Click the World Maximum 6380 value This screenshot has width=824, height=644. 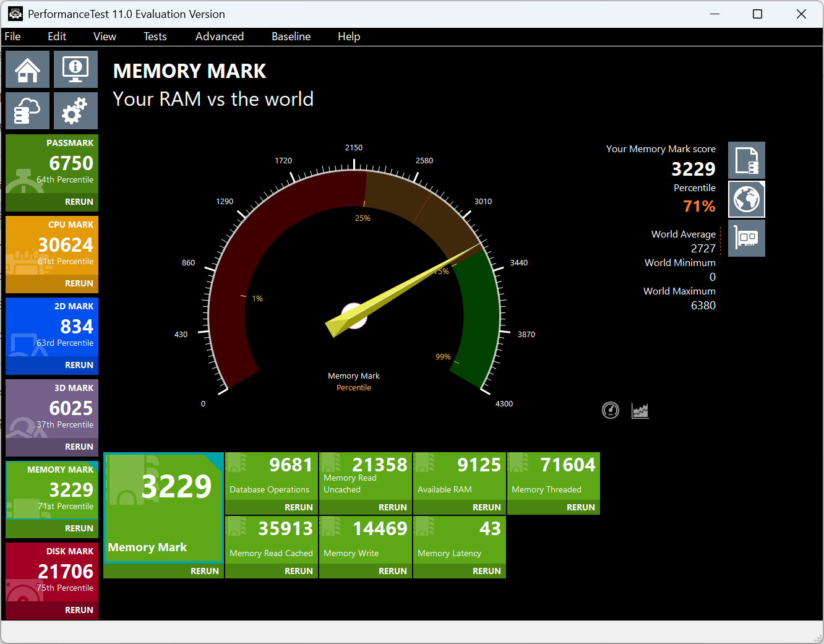click(x=703, y=306)
